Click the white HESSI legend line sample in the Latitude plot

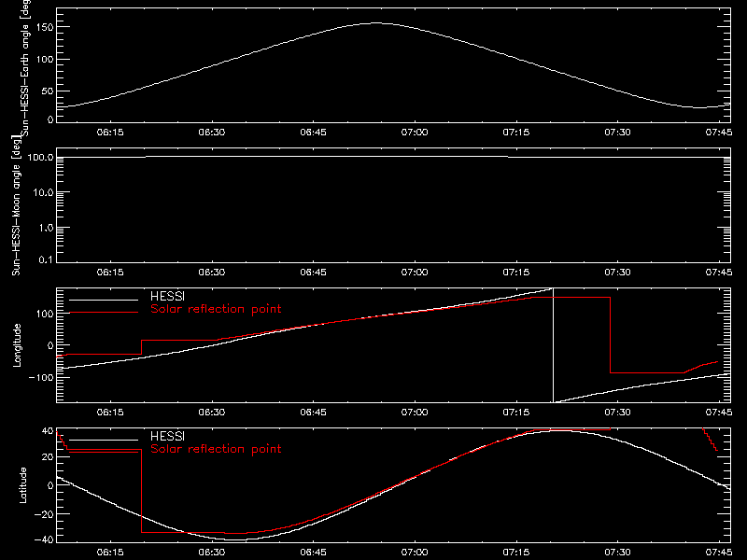pos(104,440)
